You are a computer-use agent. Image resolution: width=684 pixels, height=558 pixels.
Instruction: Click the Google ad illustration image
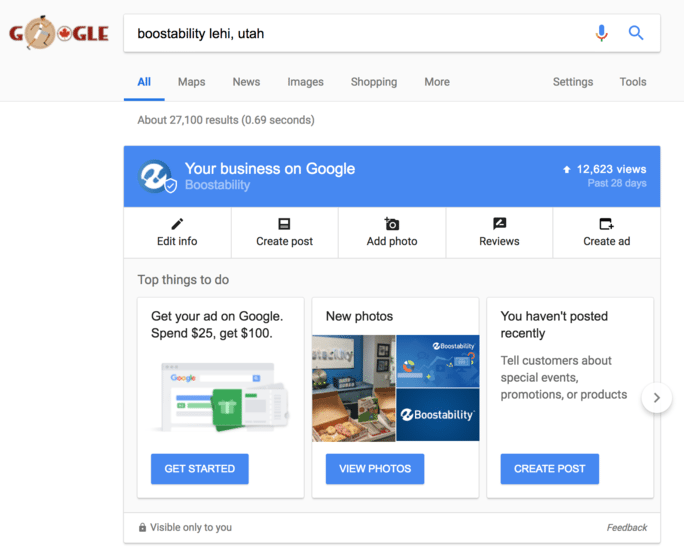(x=220, y=397)
